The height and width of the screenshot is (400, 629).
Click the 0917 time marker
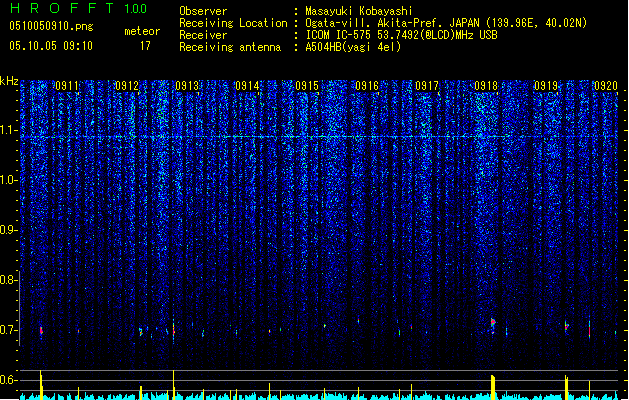coord(427,86)
